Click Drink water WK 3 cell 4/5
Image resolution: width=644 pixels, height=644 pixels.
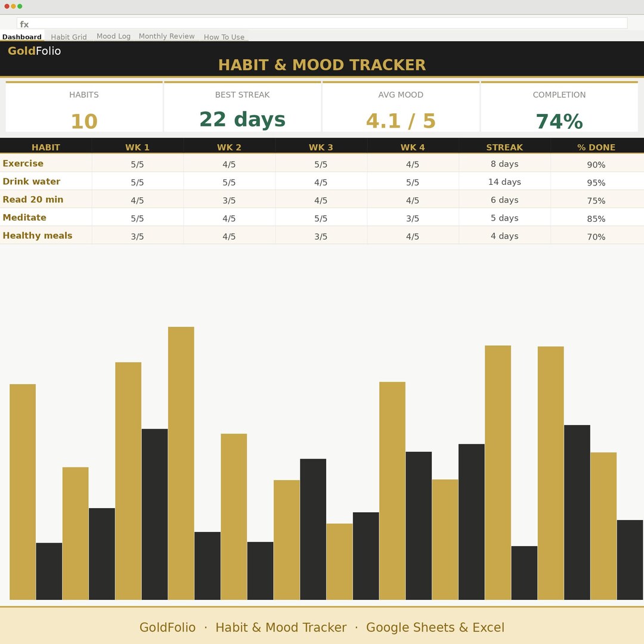click(x=321, y=182)
